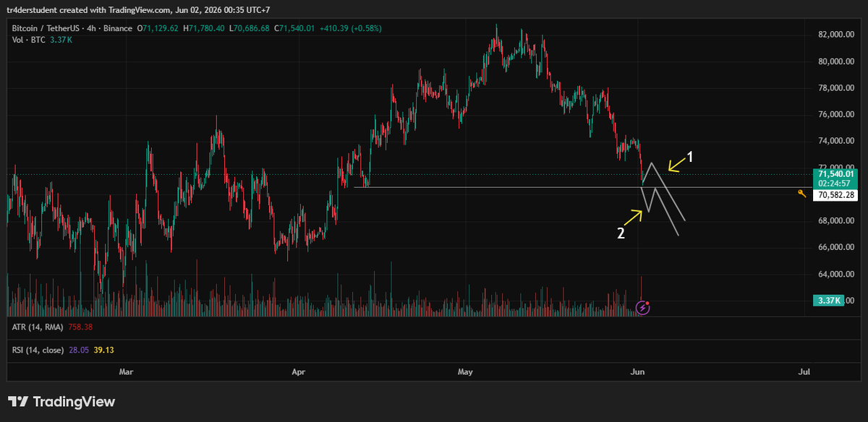This screenshot has width=868, height=422.
Task: Click the low value L70,686.68
Action: pos(249,28)
